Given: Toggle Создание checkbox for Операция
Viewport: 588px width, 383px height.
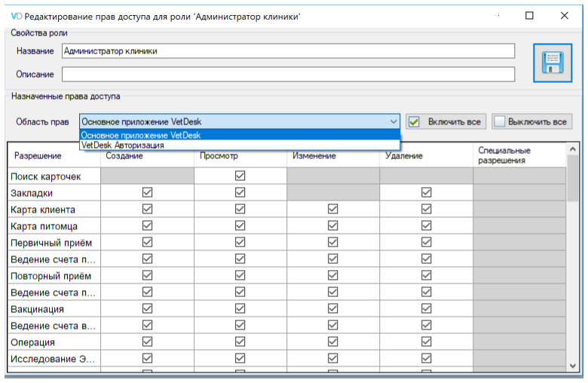Looking at the screenshot, I should pos(147,342).
